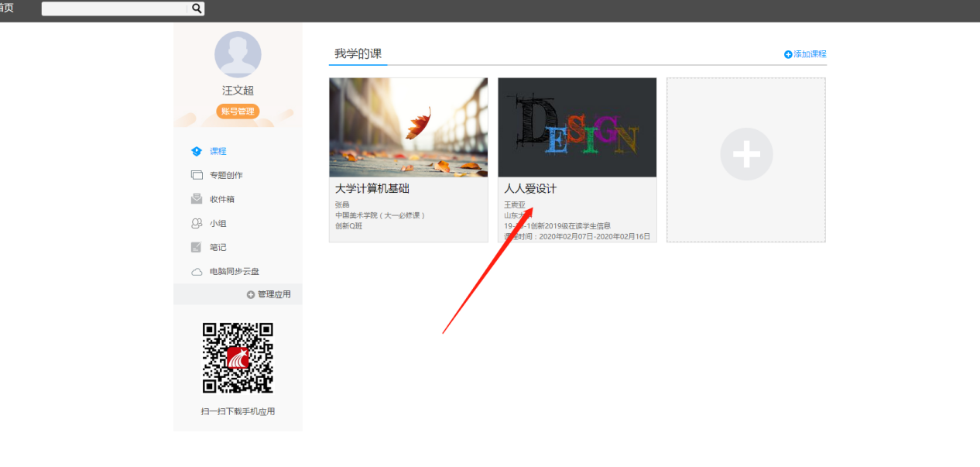Click the search magnifier icon

197,9
